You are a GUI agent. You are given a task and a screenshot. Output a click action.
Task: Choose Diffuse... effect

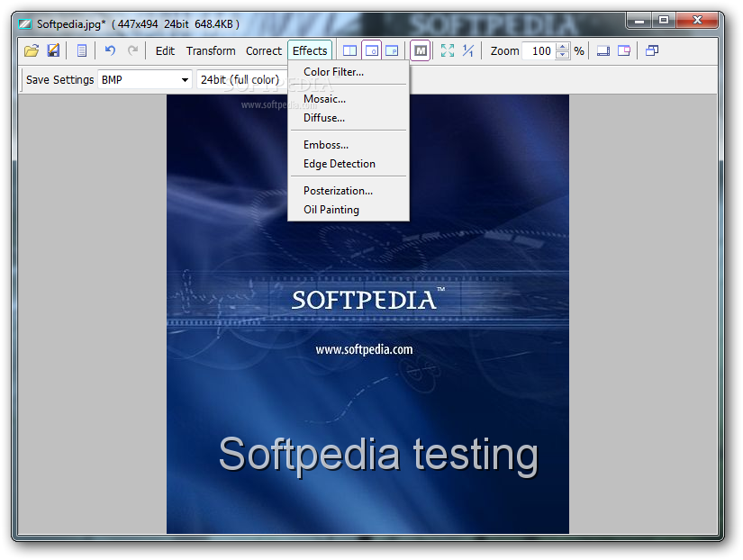click(349, 118)
